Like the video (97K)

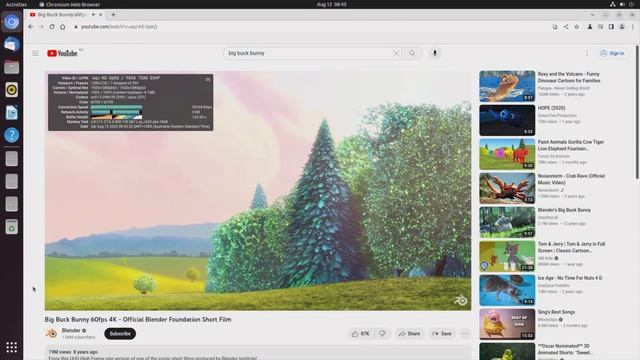tap(360, 333)
